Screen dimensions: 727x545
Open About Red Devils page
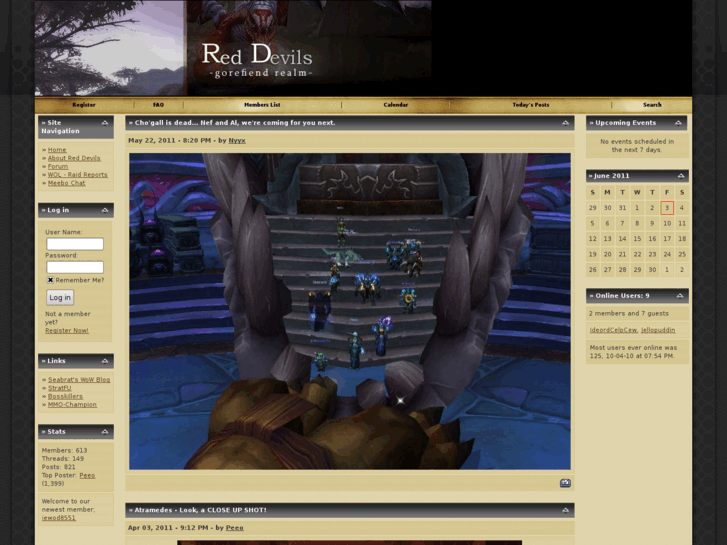(x=74, y=158)
